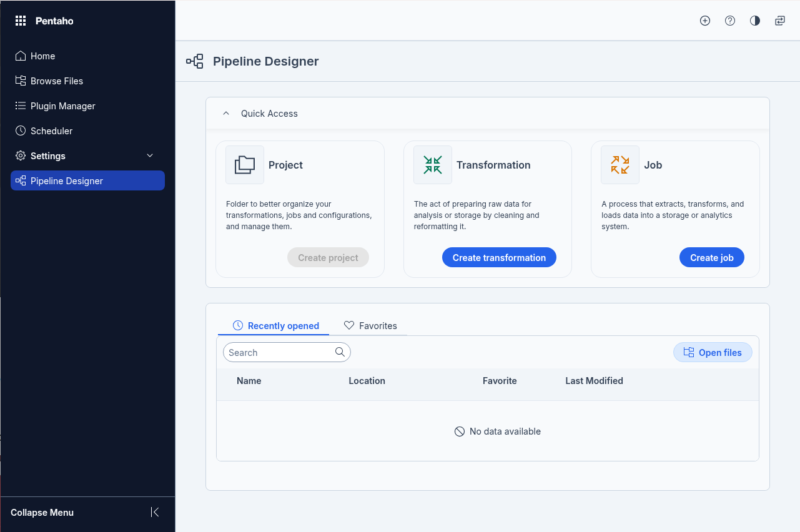Image resolution: width=800 pixels, height=532 pixels.
Task: Click the Pentaho app grid icon
Action: (x=21, y=21)
